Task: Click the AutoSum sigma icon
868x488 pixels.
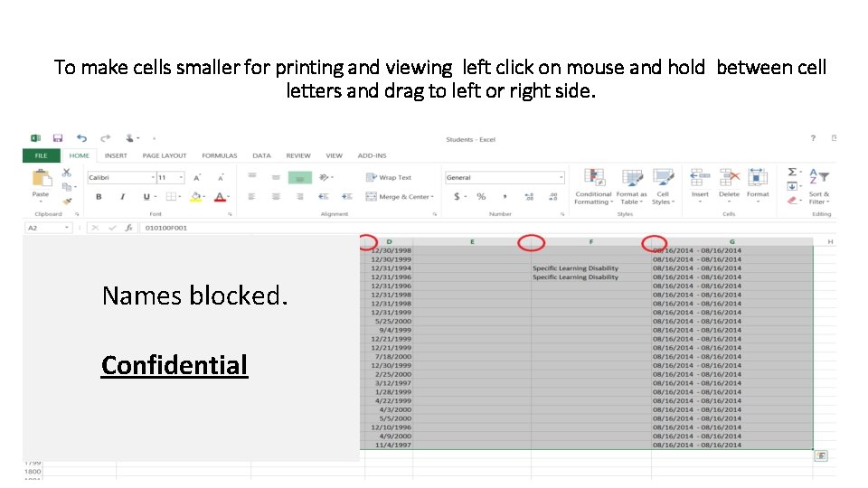Action: (792, 172)
